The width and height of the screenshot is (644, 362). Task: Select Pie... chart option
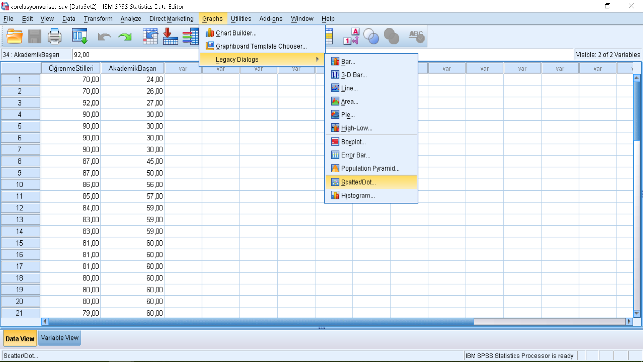tap(371, 115)
